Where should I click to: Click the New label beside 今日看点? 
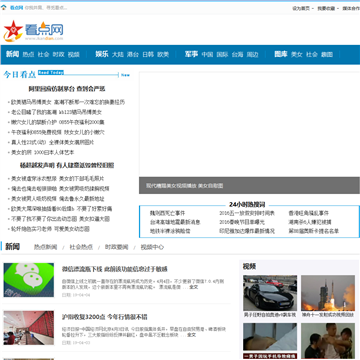pos(125,75)
